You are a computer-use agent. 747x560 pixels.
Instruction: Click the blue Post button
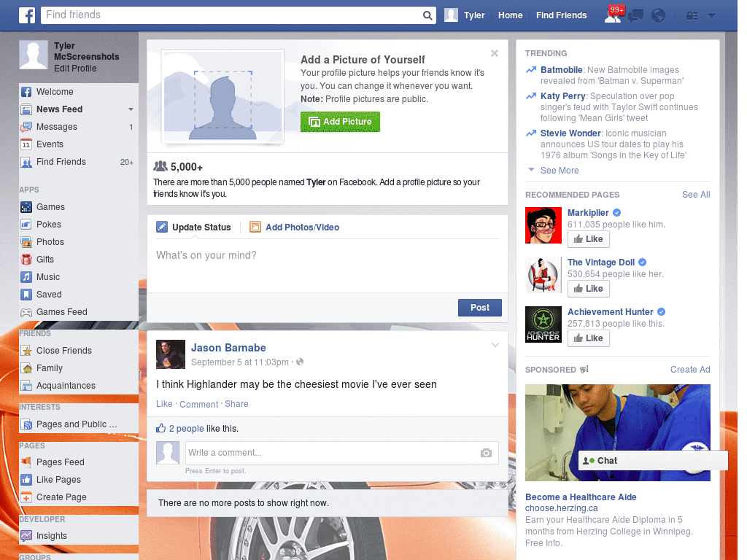pos(480,308)
